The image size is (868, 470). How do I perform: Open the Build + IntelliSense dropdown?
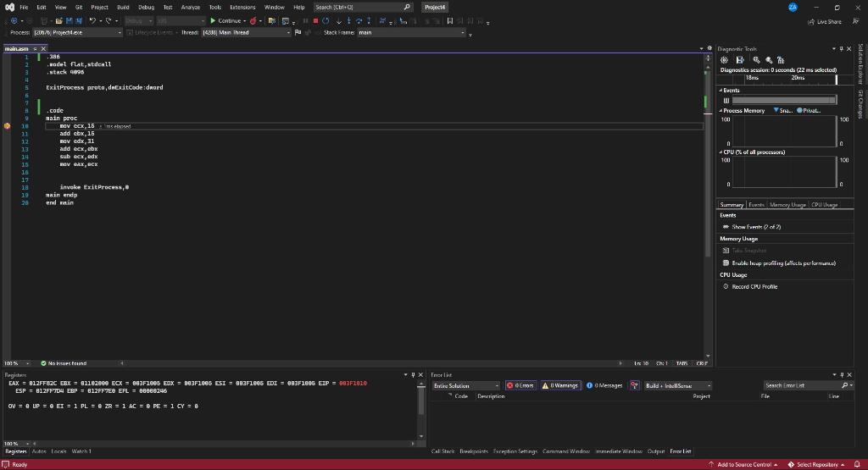click(678, 385)
